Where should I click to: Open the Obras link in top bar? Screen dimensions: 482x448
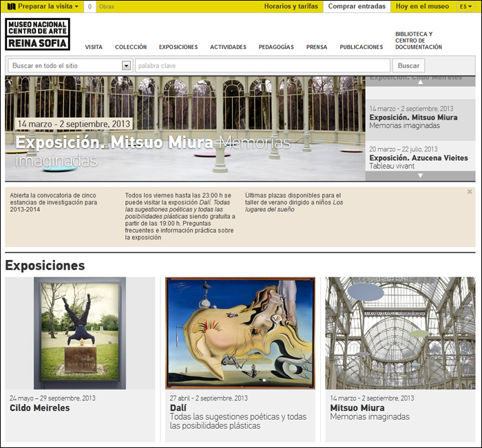click(106, 6)
